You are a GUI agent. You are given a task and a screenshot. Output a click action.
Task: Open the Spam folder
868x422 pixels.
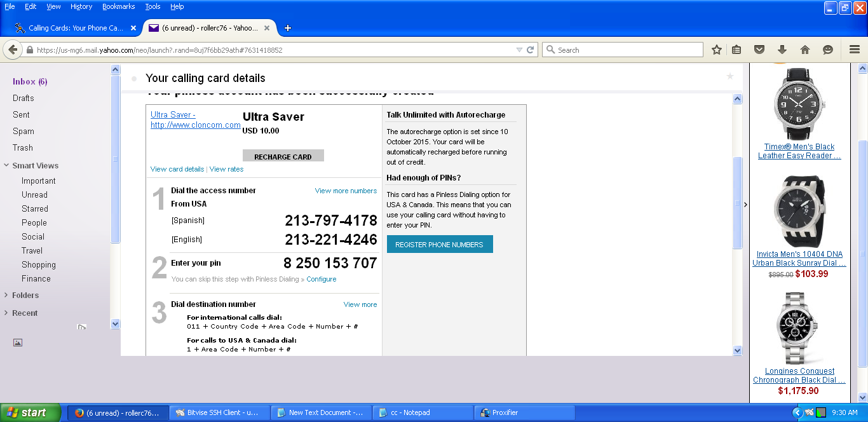click(24, 131)
